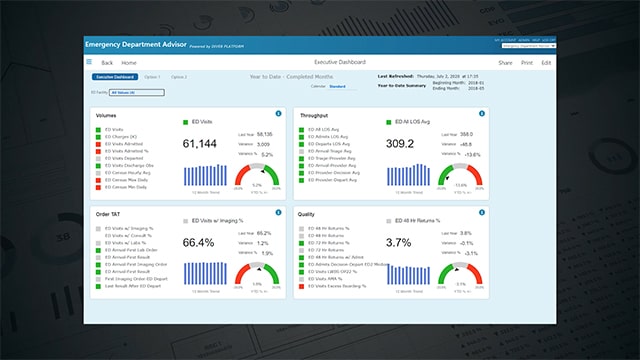640x360 pixels.
Task: Open the hamburger menu beside Back
Action: click(89, 62)
